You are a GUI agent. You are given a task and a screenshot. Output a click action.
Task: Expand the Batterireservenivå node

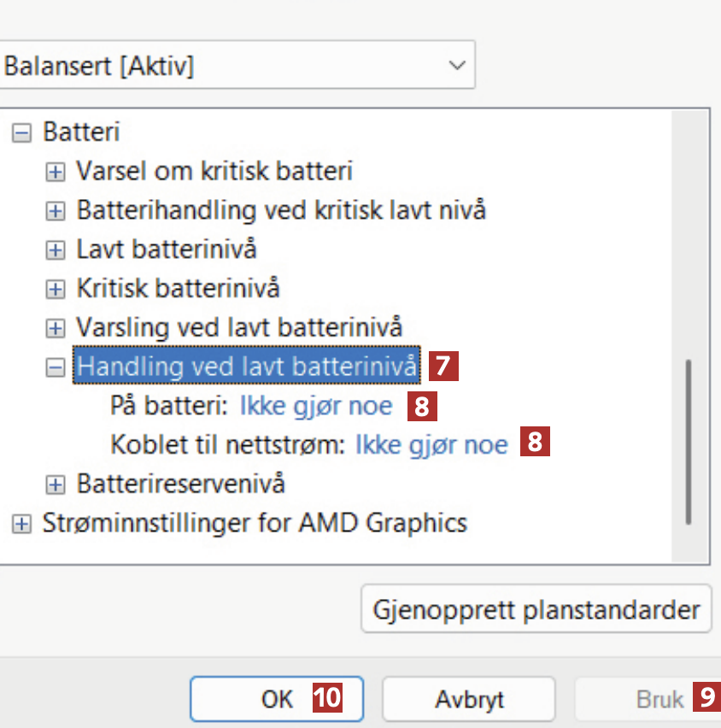click(x=56, y=484)
